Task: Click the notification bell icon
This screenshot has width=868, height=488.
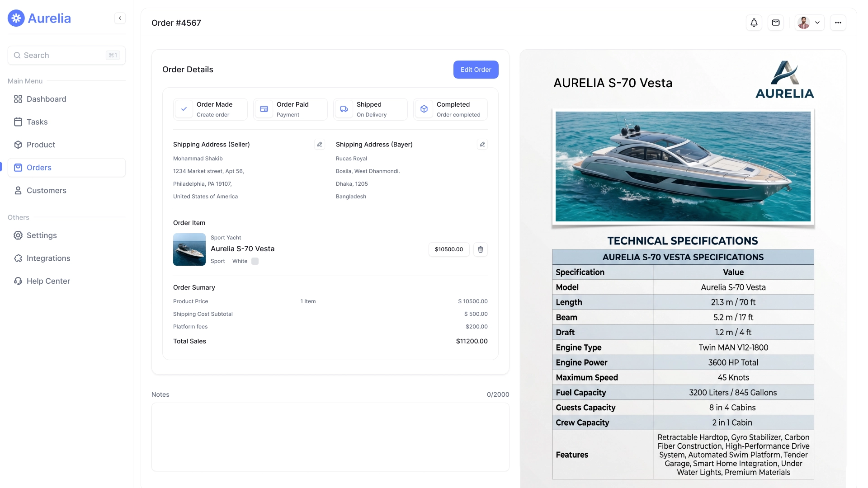Action: [x=754, y=23]
